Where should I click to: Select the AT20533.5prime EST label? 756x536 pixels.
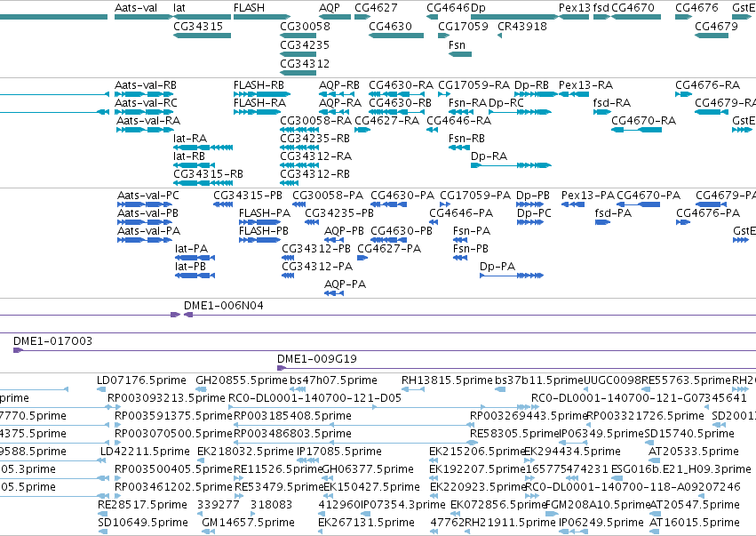tap(694, 451)
